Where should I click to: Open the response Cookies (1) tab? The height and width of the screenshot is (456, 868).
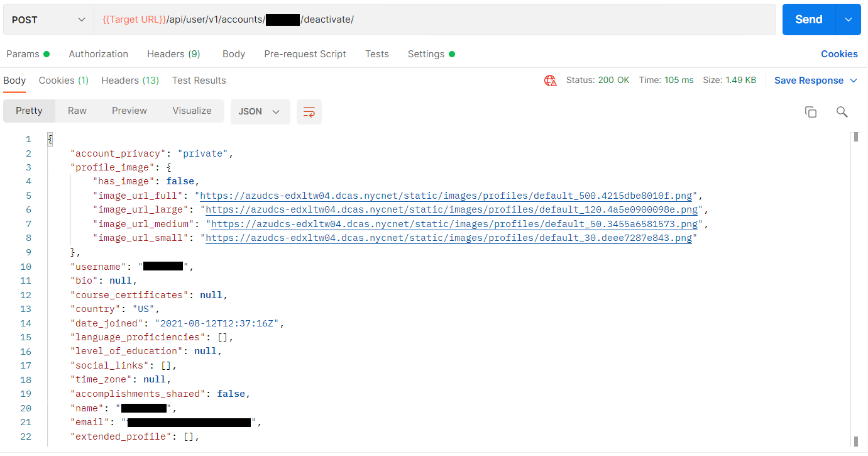(x=63, y=81)
